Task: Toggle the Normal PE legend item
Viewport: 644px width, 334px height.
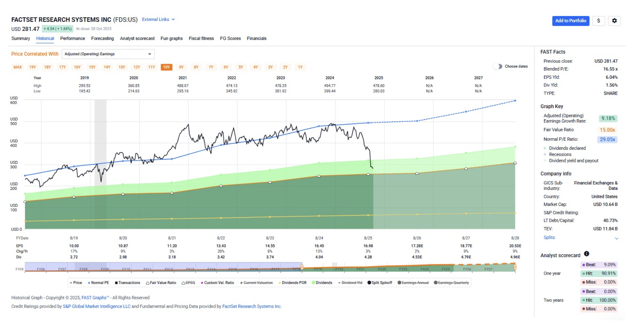Action: 99,283
